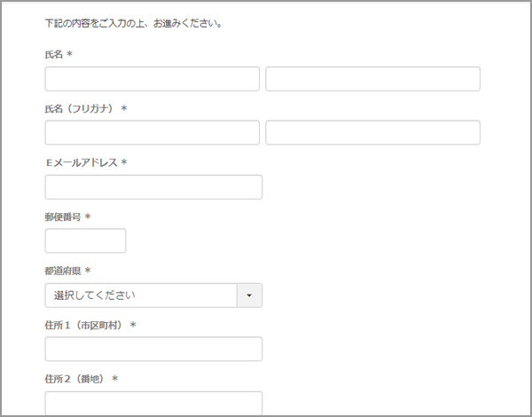
Task: Click the second 氏名 name input field
Action: [x=372, y=79]
